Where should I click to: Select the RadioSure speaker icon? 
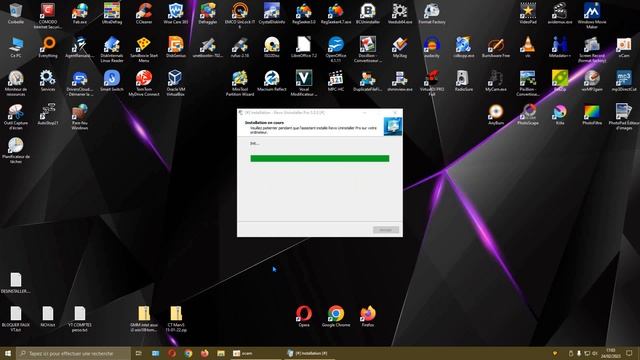[464, 80]
